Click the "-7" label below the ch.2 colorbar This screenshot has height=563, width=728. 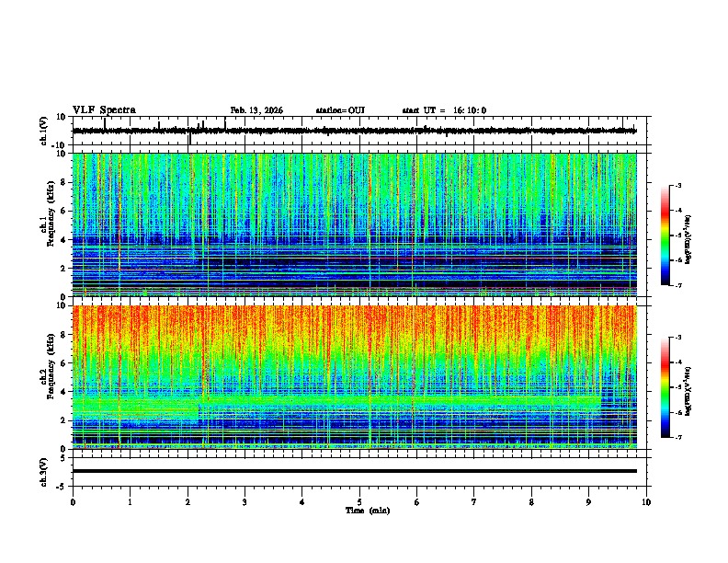coord(677,437)
